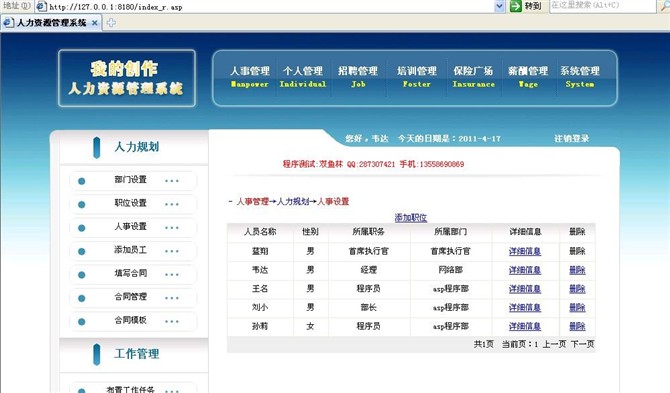Expand the 工作管理 sidebar section
The height and width of the screenshot is (393, 670).
[x=137, y=354]
